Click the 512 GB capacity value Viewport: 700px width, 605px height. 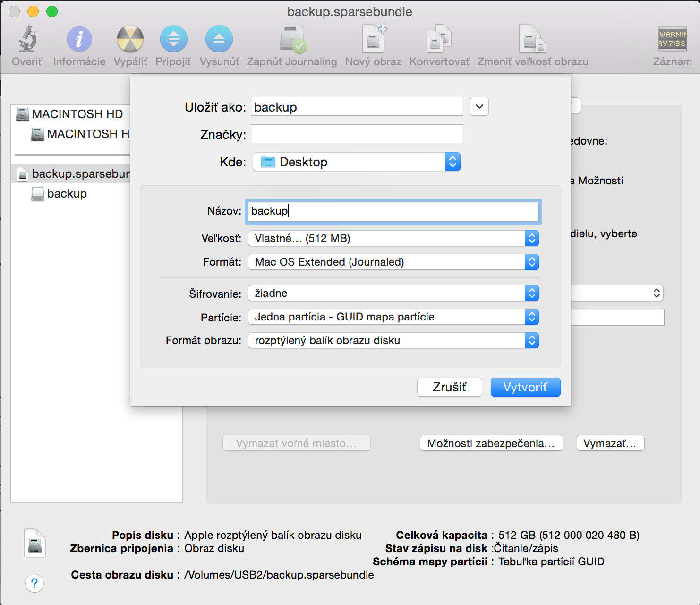tap(569, 535)
